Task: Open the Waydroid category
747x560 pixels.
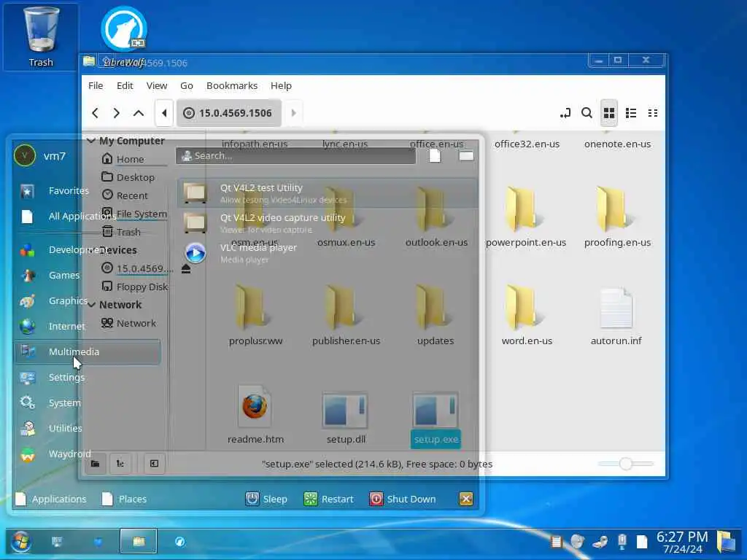Action: [87, 454]
